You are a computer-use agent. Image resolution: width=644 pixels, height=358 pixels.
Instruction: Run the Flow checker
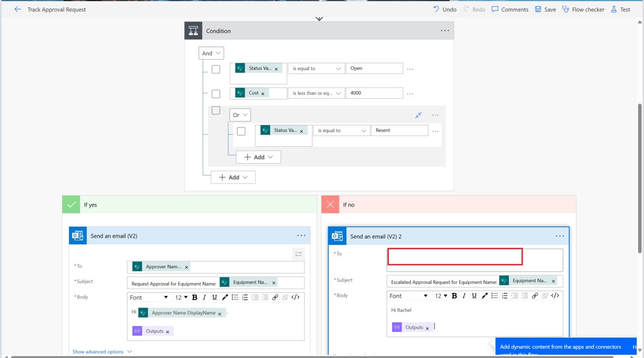(x=583, y=9)
